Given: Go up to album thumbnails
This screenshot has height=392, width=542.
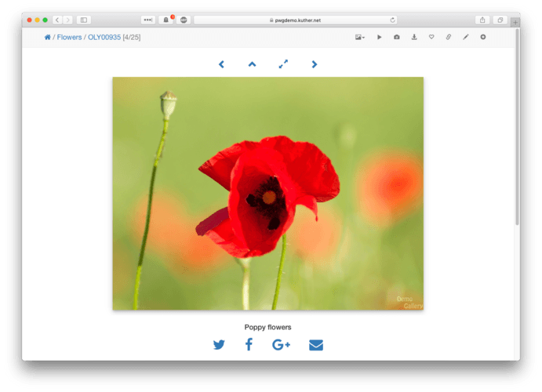Looking at the screenshot, I should point(252,64).
